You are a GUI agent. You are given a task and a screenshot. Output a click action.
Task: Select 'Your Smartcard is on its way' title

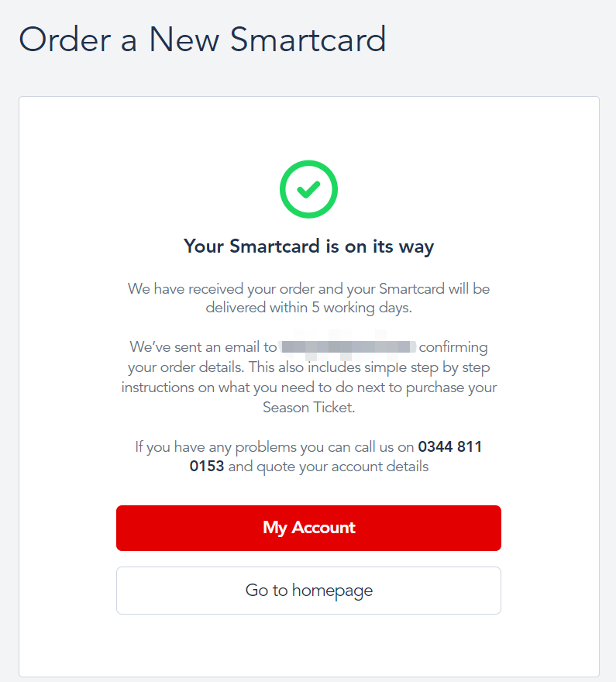point(308,246)
